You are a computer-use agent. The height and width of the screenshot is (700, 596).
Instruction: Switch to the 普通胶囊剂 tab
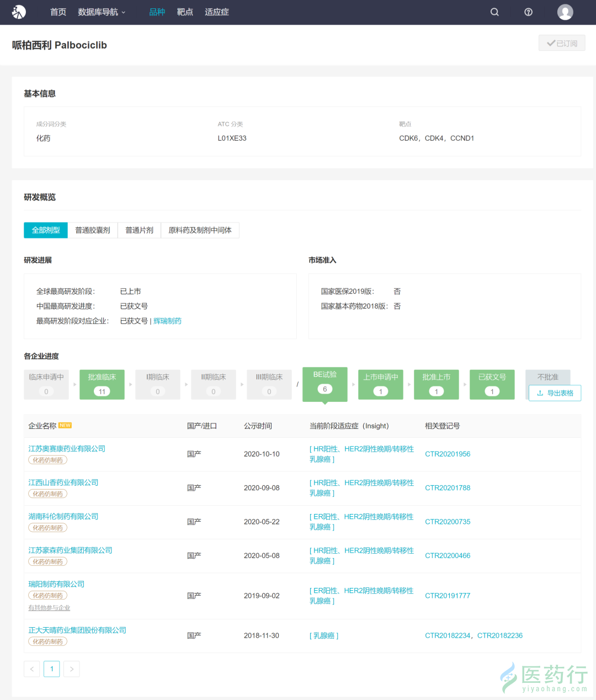pos(93,230)
